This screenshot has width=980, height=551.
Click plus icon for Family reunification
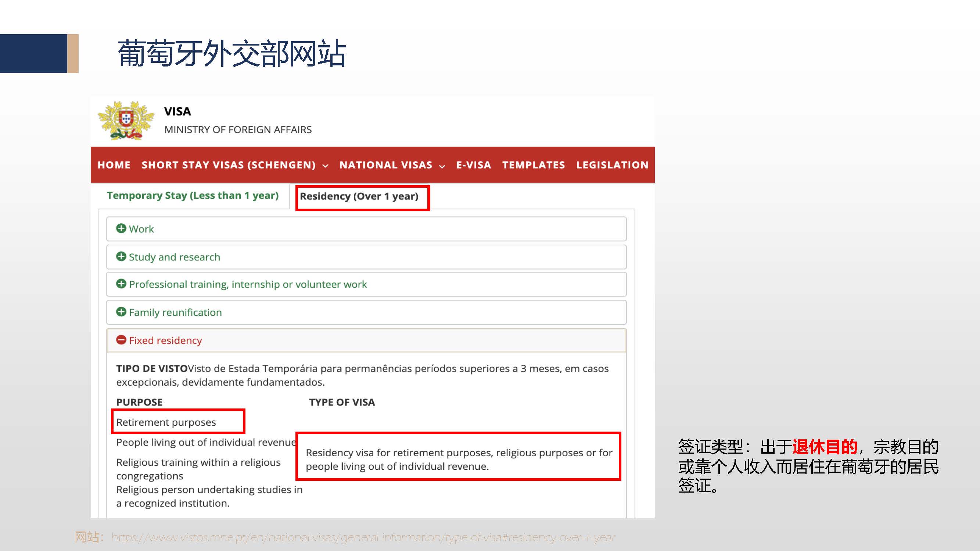[x=121, y=312]
